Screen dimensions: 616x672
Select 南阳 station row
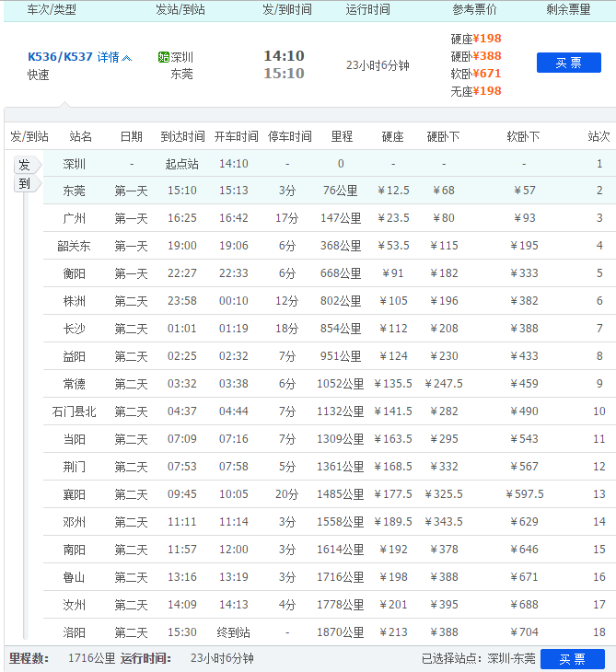(x=330, y=550)
